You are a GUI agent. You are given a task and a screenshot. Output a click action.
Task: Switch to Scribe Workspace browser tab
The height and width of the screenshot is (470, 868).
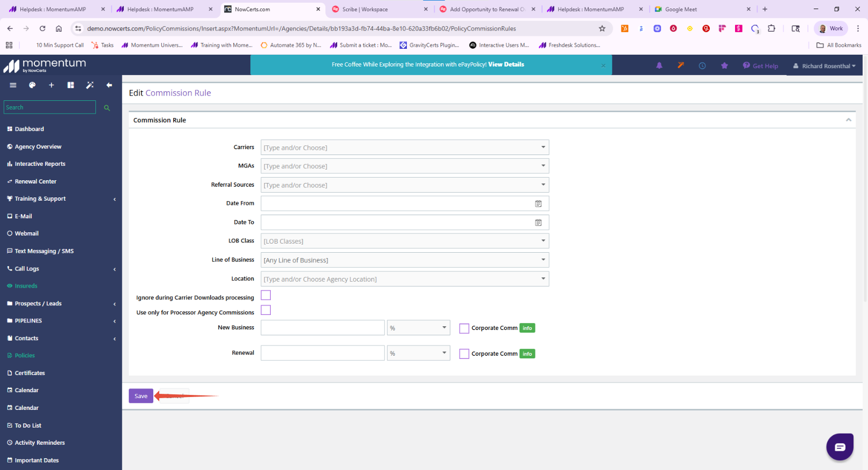(379, 9)
